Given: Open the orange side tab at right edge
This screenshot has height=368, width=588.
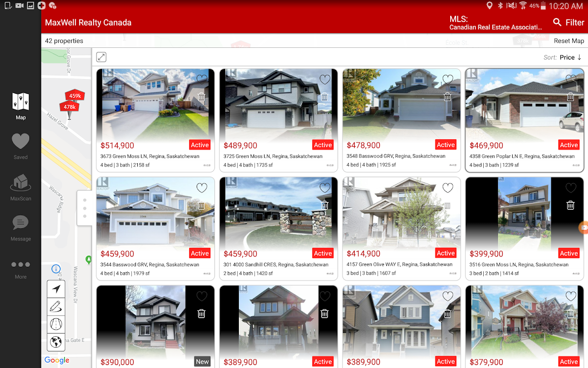Looking at the screenshot, I should click(584, 227).
